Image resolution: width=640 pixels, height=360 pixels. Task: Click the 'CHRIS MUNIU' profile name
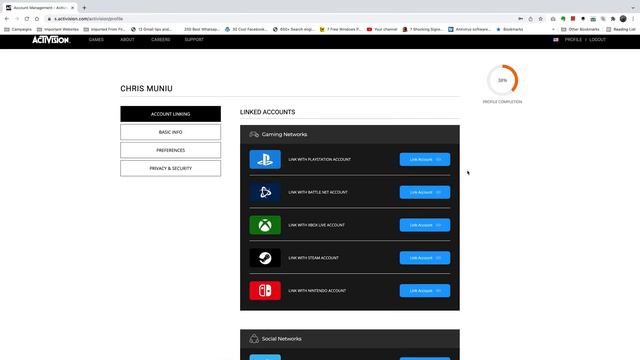(x=146, y=89)
